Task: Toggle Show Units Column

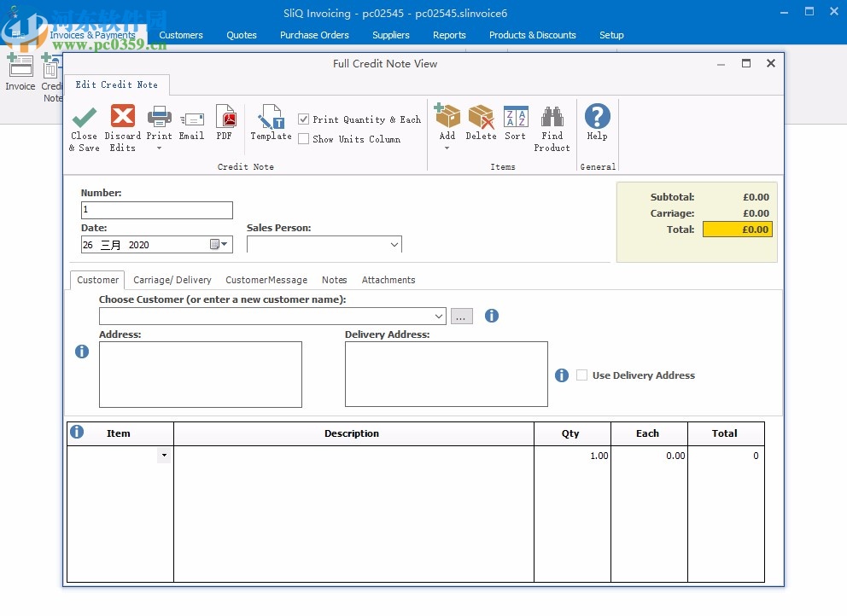Action: pos(303,138)
